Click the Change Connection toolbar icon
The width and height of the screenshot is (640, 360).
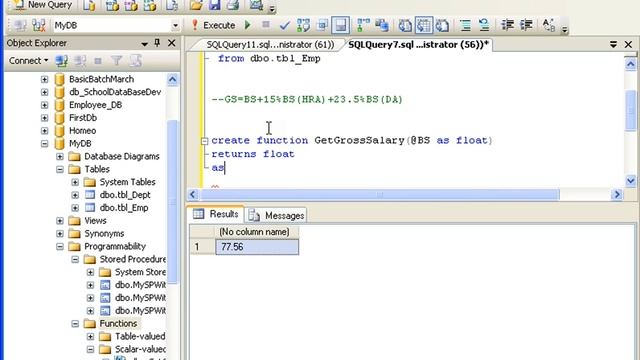39,25
